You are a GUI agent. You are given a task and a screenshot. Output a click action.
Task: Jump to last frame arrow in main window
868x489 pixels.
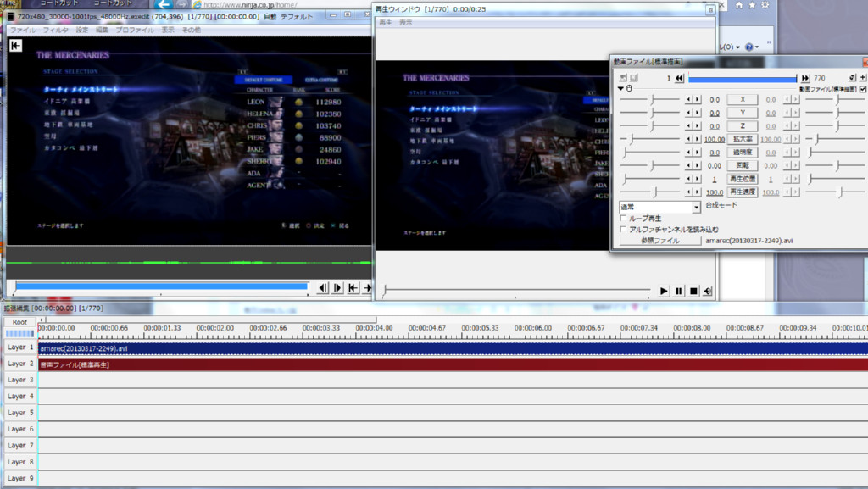tap(367, 287)
